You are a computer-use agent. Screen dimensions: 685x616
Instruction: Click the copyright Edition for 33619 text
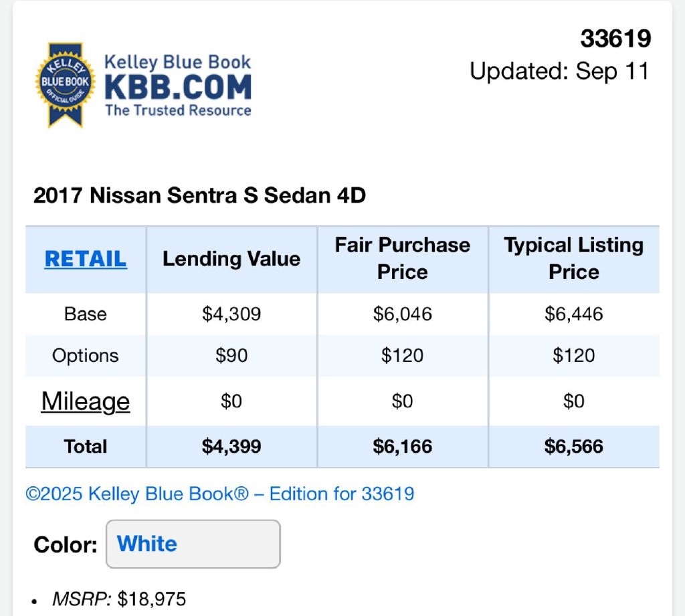(220, 494)
